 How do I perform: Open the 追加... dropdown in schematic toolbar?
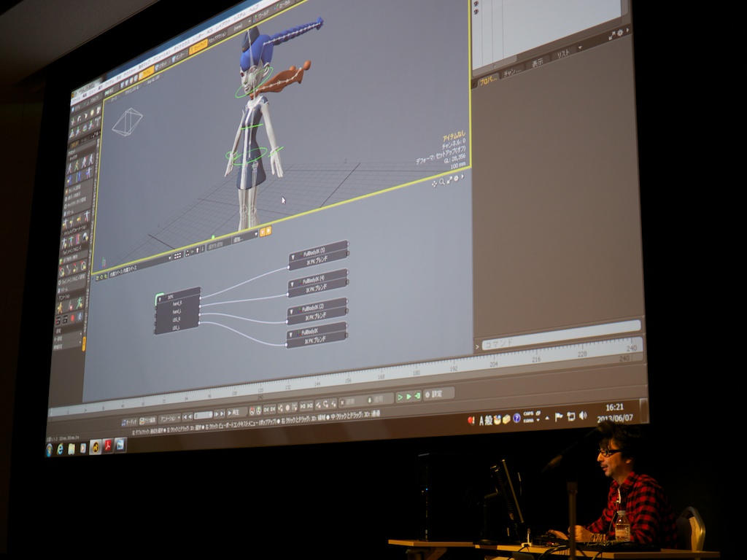[245, 238]
